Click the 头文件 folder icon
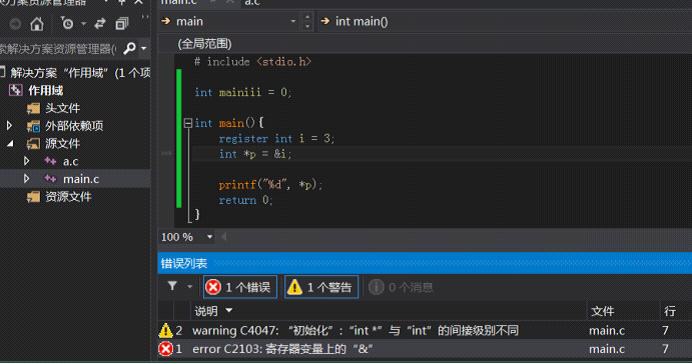Viewport: 692px width, 364px height. (34, 109)
